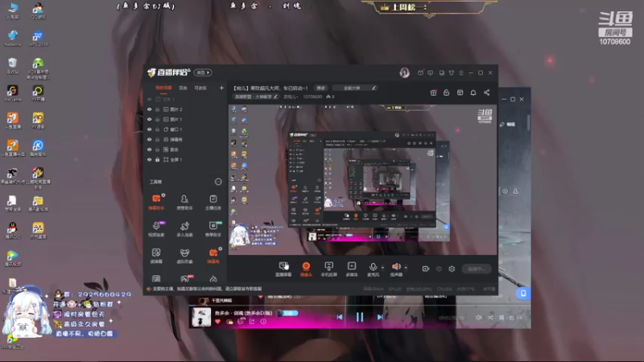Click the blue phone button on the background window
This screenshot has width=644, height=362.
[x=523, y=294]
